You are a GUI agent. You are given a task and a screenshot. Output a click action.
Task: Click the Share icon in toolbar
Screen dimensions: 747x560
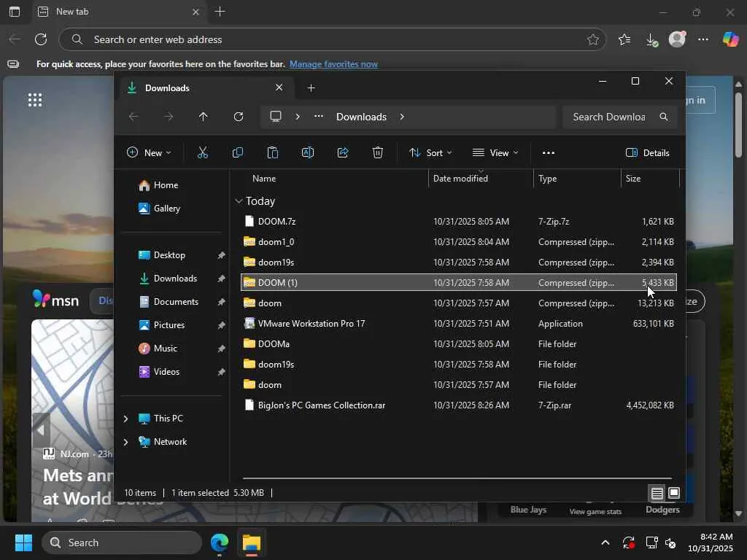(x=343, y=153)
